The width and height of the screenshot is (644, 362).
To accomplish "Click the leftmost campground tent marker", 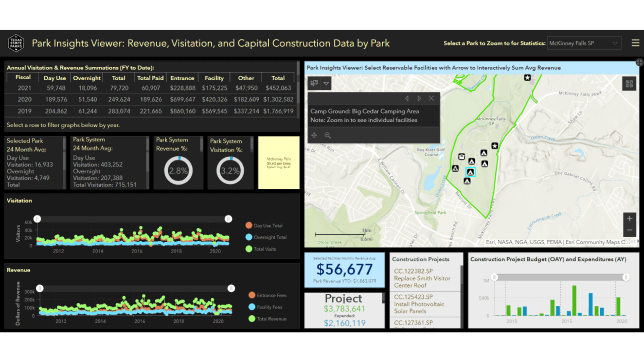I will (455, 168).
